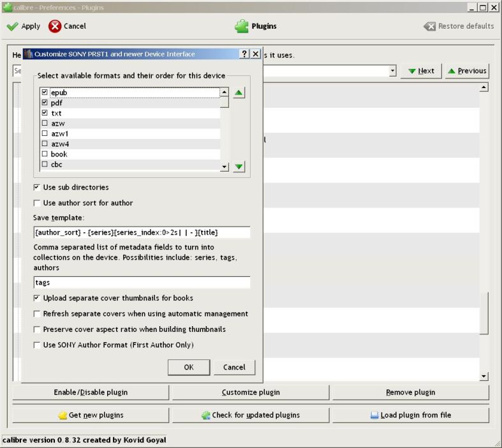Uncheck the pdf format checkbox
The width and height of the screenshot is (502, 448).
(45, 103)
